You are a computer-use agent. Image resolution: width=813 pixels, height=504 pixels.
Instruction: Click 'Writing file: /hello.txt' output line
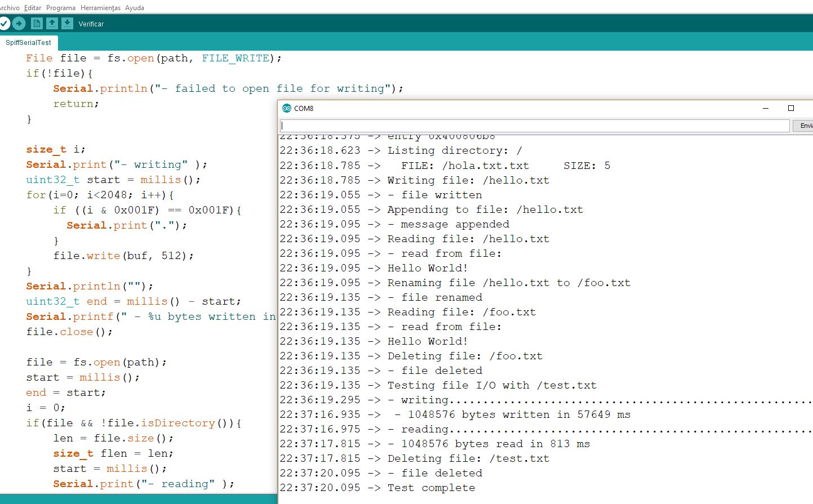(468, 180)
